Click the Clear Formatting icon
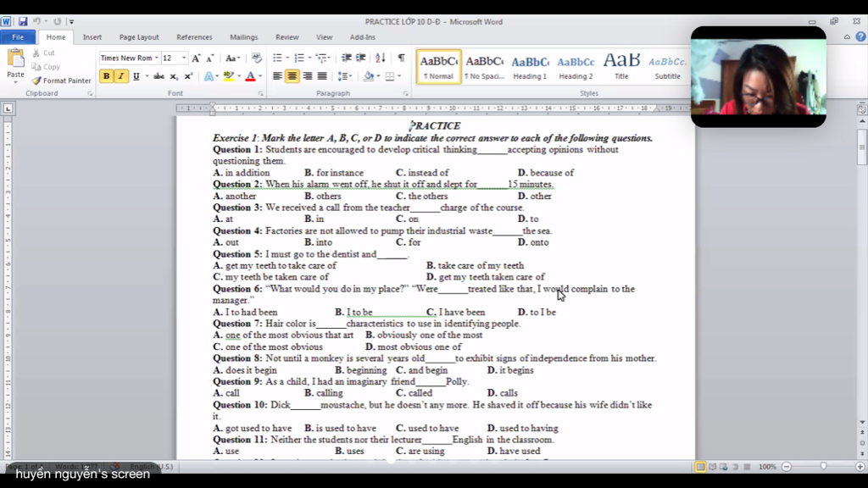 tap(256, 58)
